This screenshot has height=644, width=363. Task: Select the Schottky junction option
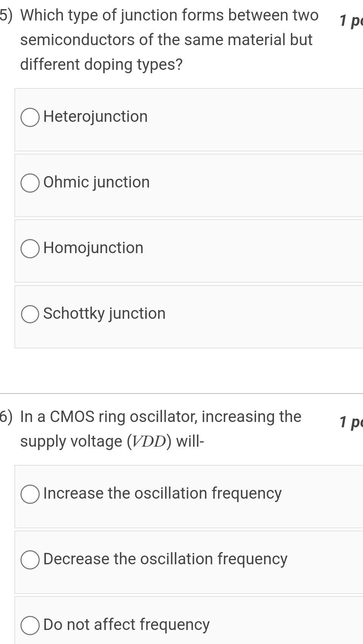coord(104,313)
